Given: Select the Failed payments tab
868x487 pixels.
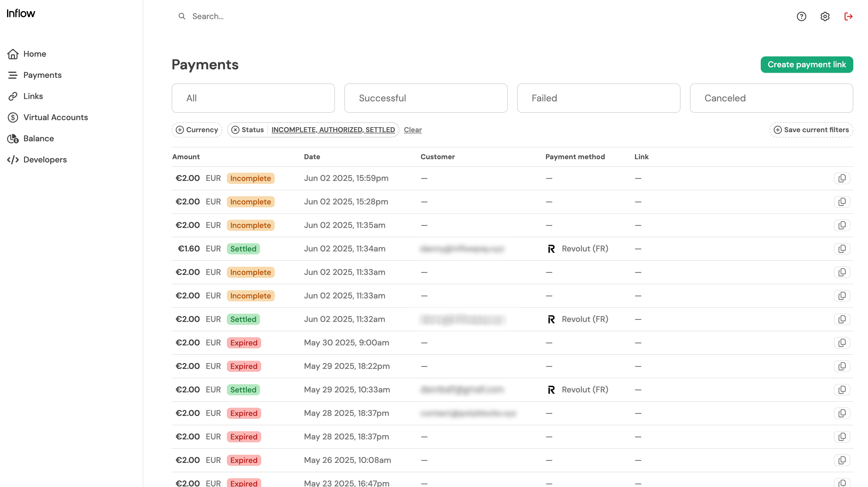Looking at the screenshot, I should click(599, 98).
